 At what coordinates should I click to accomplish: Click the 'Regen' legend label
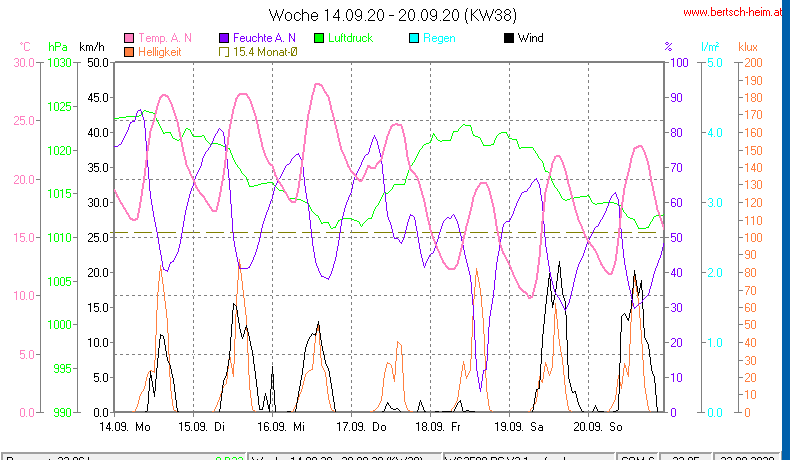pyautogui.click(x=439, y=38)
